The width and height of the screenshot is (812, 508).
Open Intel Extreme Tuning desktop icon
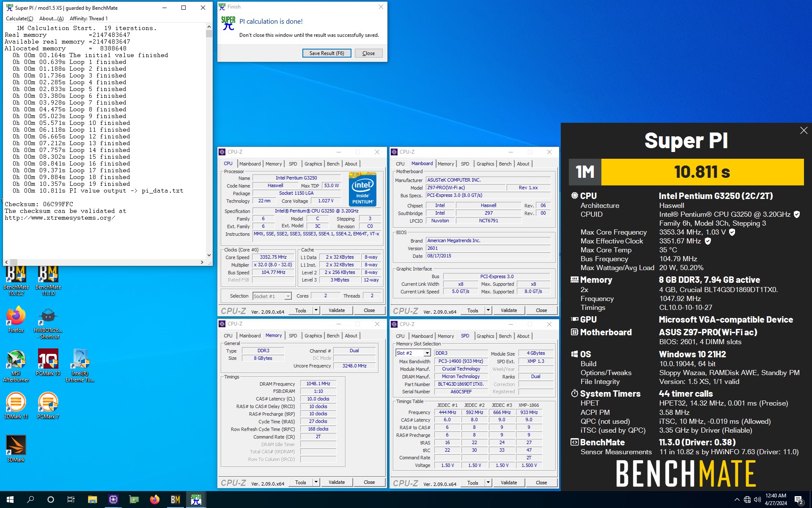click(x=80, y=366)
